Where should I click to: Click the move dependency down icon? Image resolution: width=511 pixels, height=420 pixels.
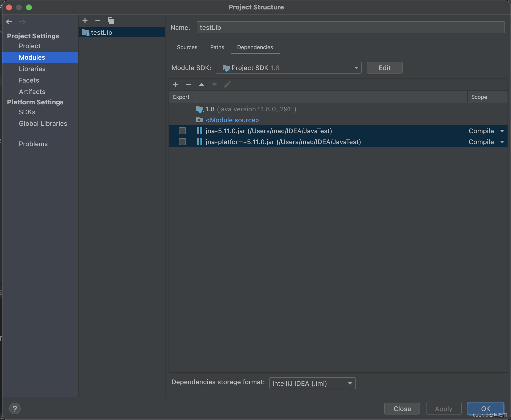(x=214, y=84)
